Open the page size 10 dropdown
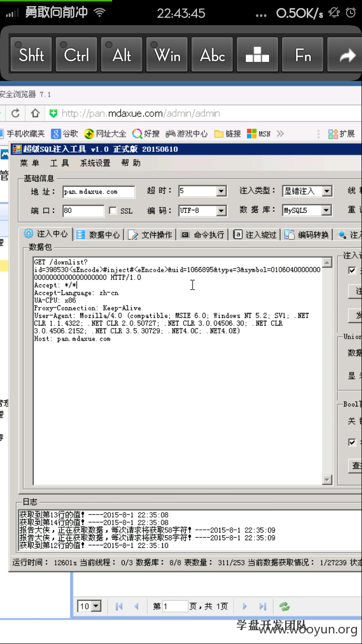 pyautogui.click(x=96, y=606)
